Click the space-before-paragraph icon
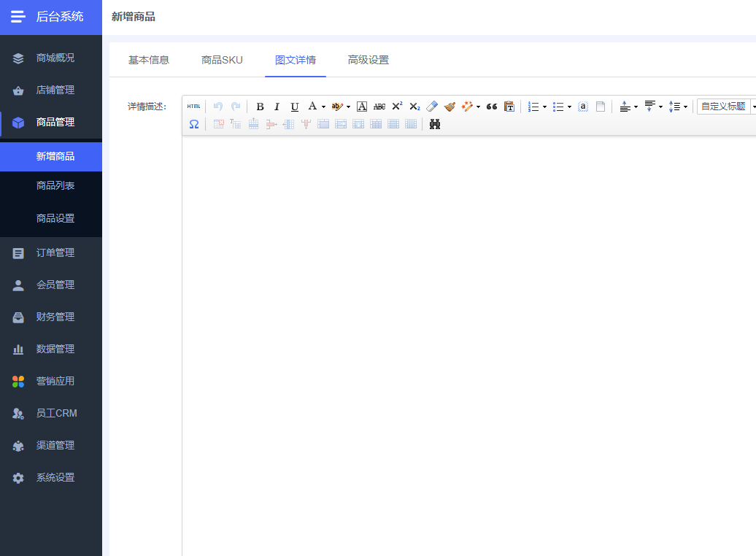Screen dimensions: 756x556 click(625, 107)
